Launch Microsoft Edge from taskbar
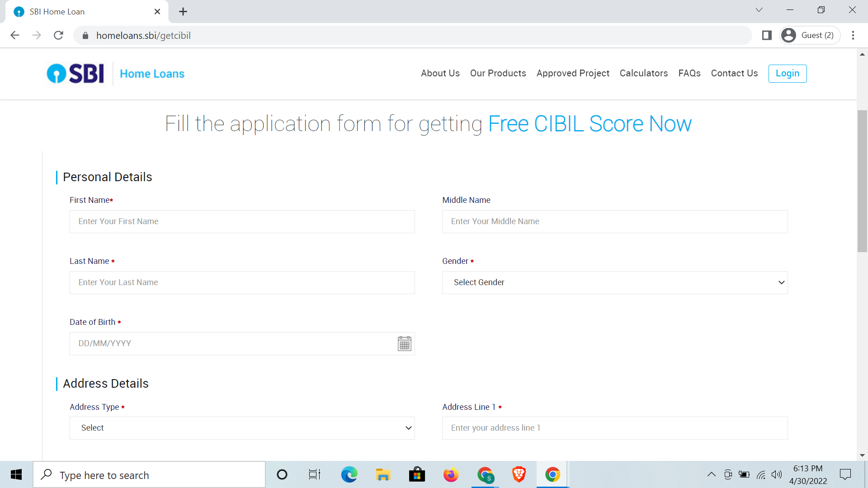 349,474
